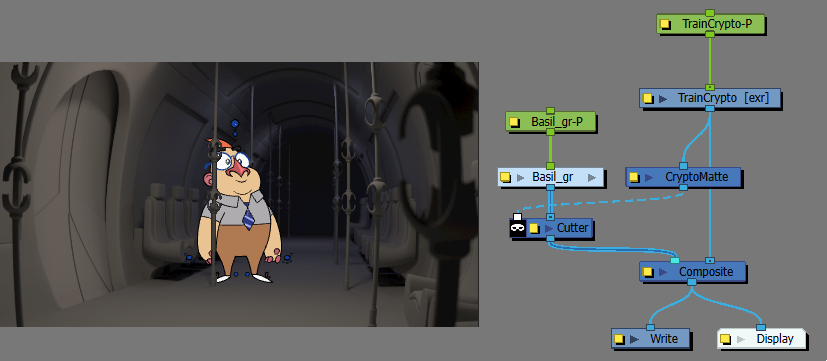Expand the CryptoMatte thumbnail arrow
The image size is (827, 361).
point(649,178)
